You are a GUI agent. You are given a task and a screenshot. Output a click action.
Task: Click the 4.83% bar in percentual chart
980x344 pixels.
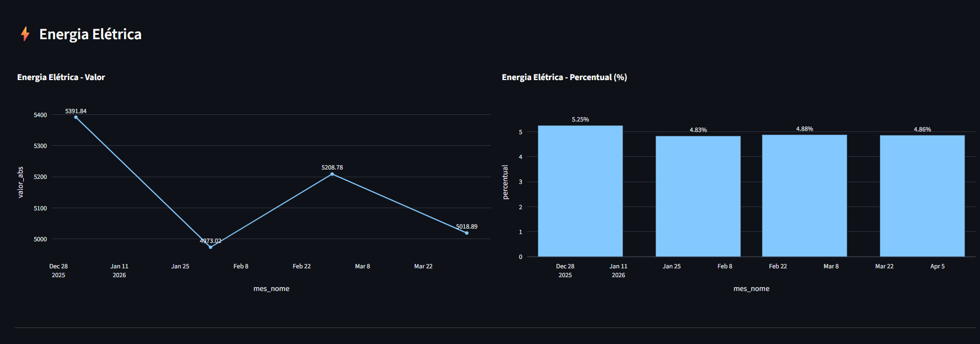(x=698, y=197)
